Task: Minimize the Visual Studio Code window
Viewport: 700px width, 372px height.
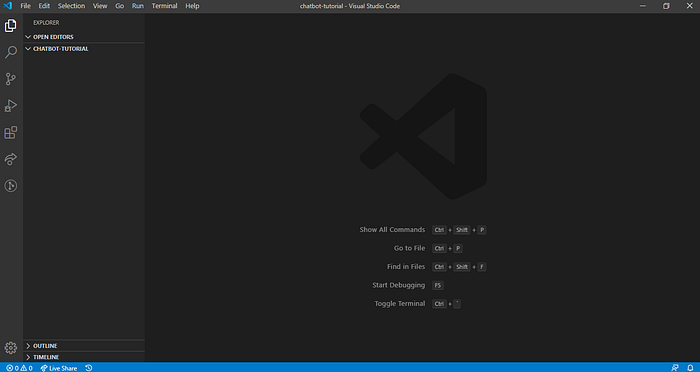Action: coord(643,6)
